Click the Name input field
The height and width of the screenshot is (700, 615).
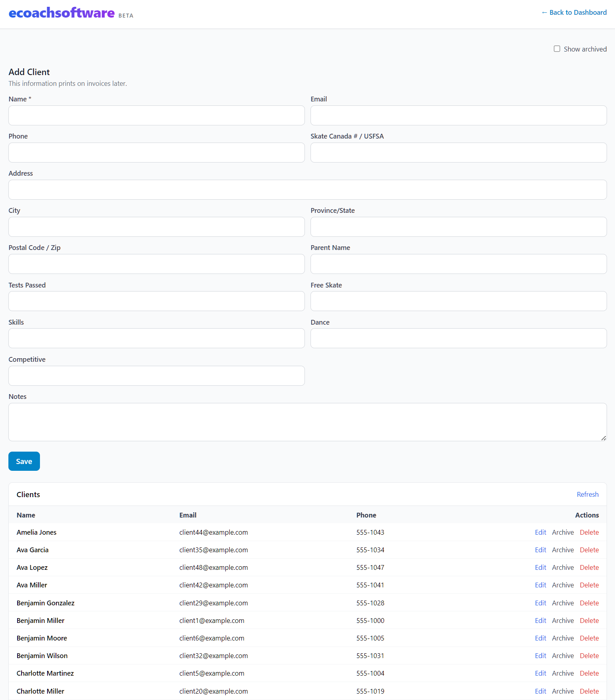(x=156, y=115)
